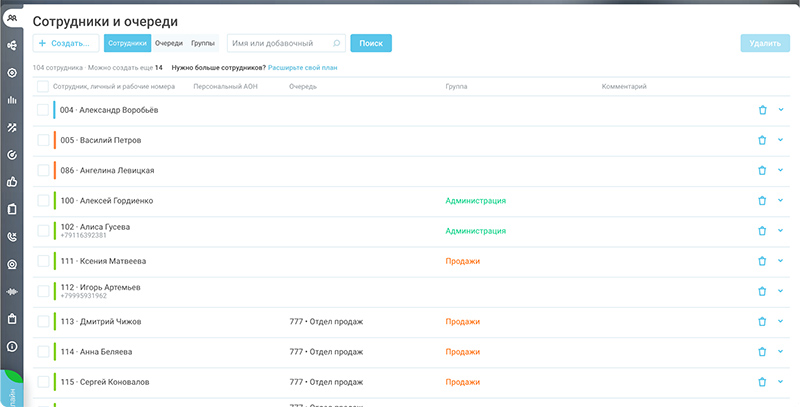Image resolution: width=800 pixels, height=407 pixels.
Task: Switch to the Очереди tab
Action: pos(168,44)
